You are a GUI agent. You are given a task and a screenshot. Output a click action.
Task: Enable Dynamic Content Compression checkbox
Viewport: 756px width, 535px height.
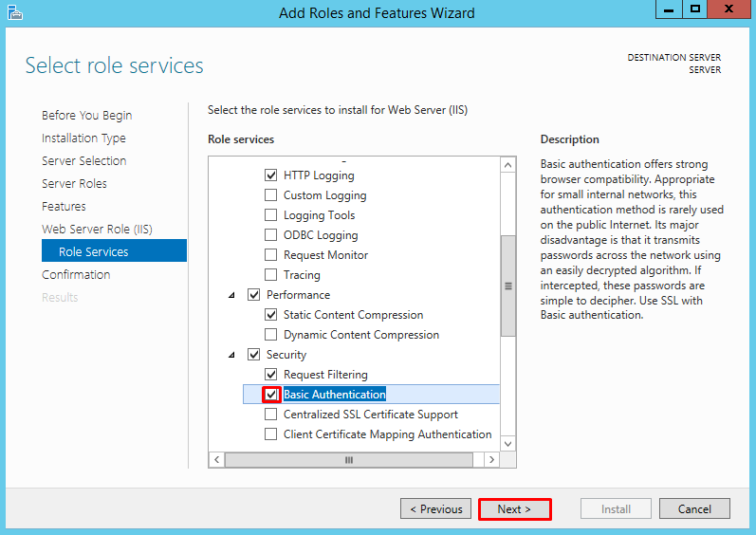(271, 335)
